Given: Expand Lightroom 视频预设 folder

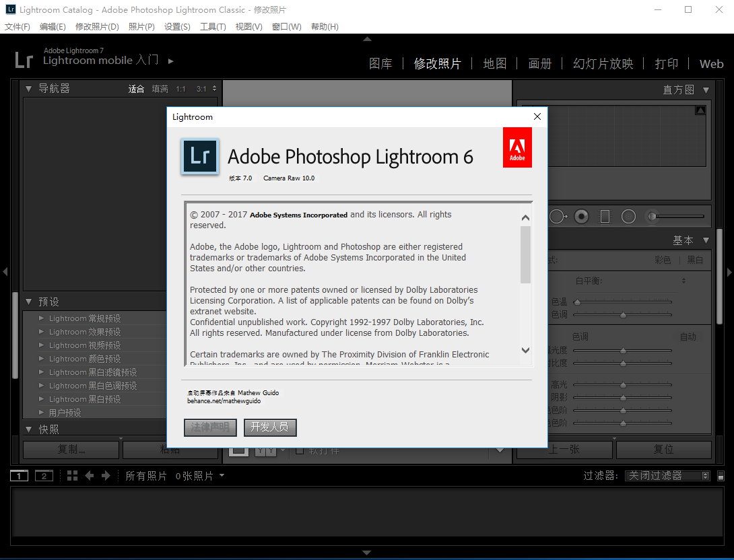Looking at the screenshot, I should tap(41, 345).
